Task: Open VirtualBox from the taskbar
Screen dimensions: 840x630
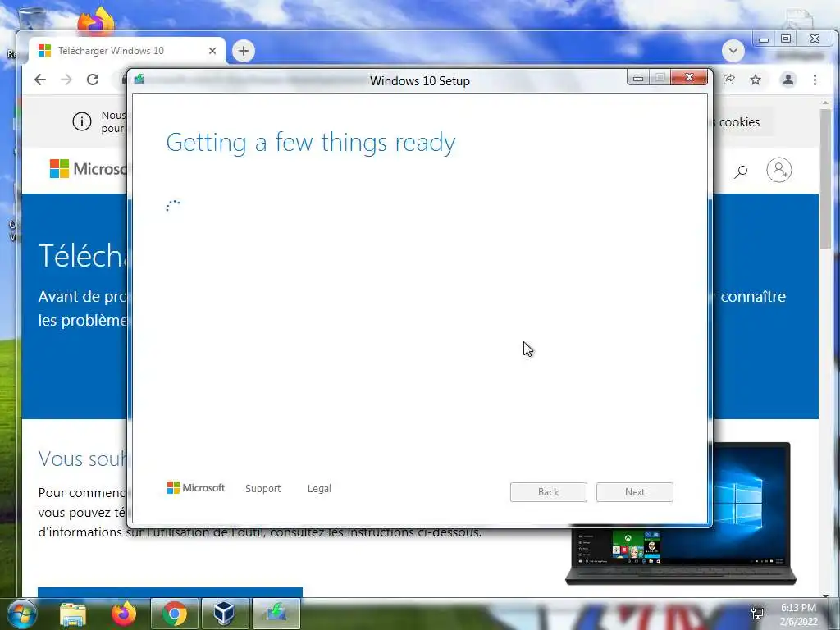Action: [225, 614]
